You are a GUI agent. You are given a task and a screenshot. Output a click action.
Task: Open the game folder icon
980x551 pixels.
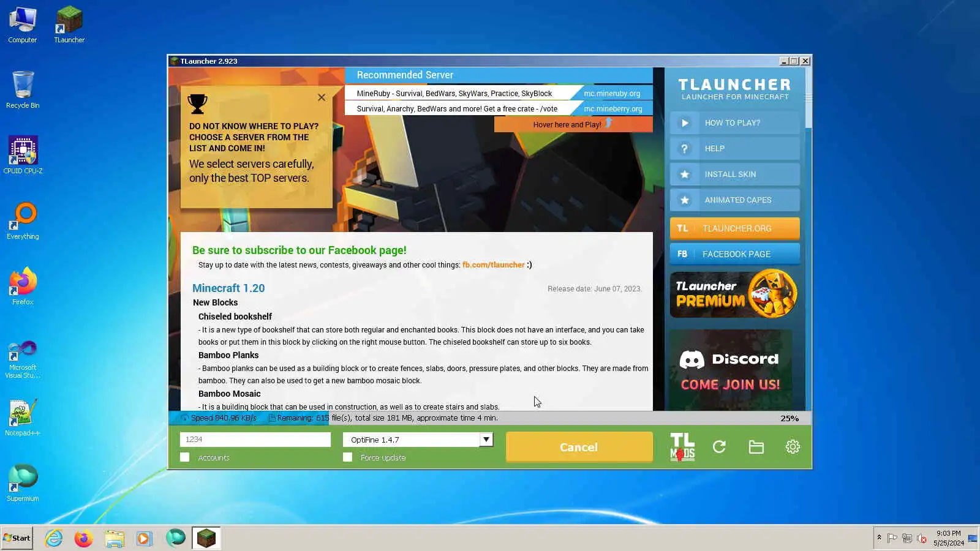tap(756, 447)
